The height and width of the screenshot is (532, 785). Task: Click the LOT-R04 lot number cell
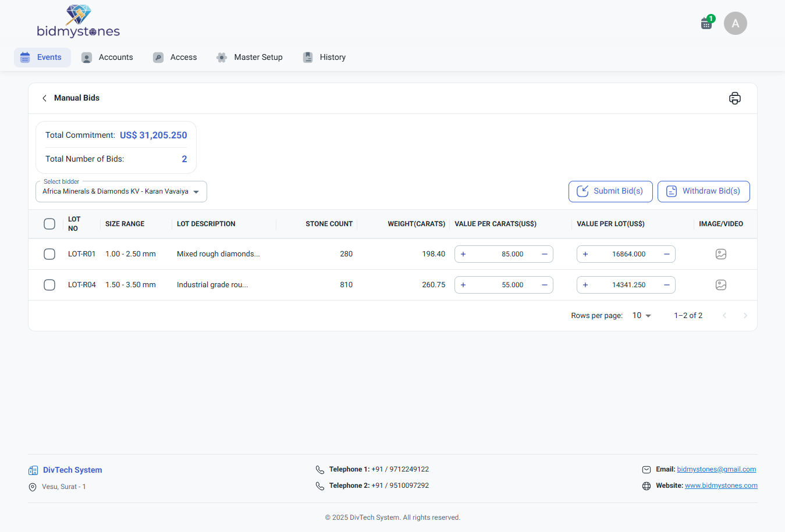[81, 285]
